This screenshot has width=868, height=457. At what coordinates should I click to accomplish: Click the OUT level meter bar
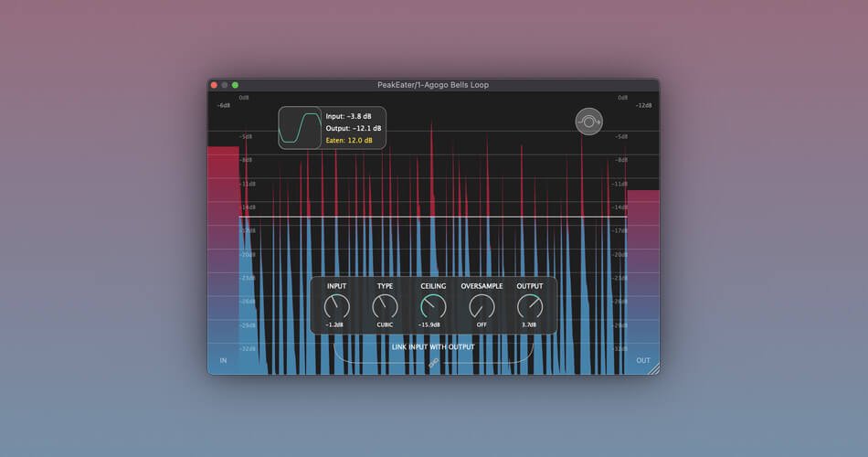click(642, 282)
